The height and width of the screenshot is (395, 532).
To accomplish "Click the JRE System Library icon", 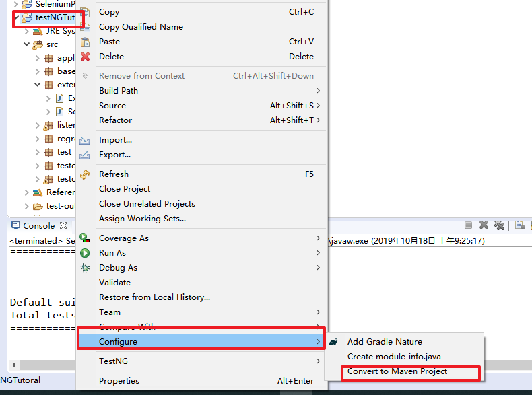I will point(38,32).
